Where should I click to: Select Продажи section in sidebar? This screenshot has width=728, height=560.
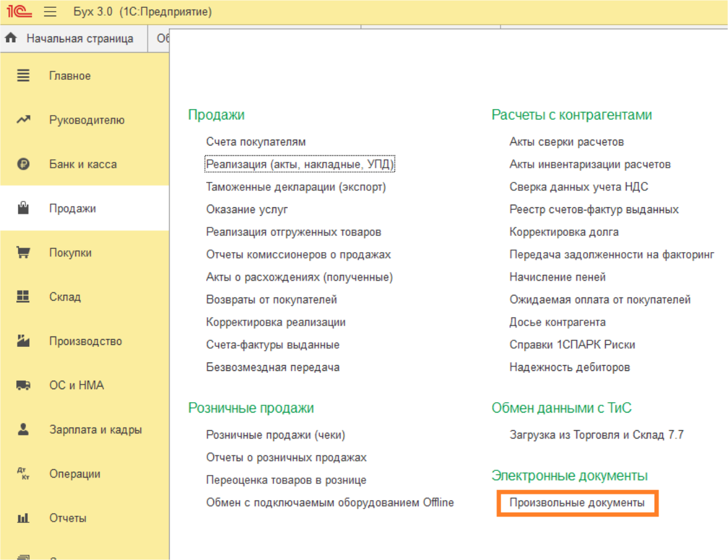click(x=72, y=209)
